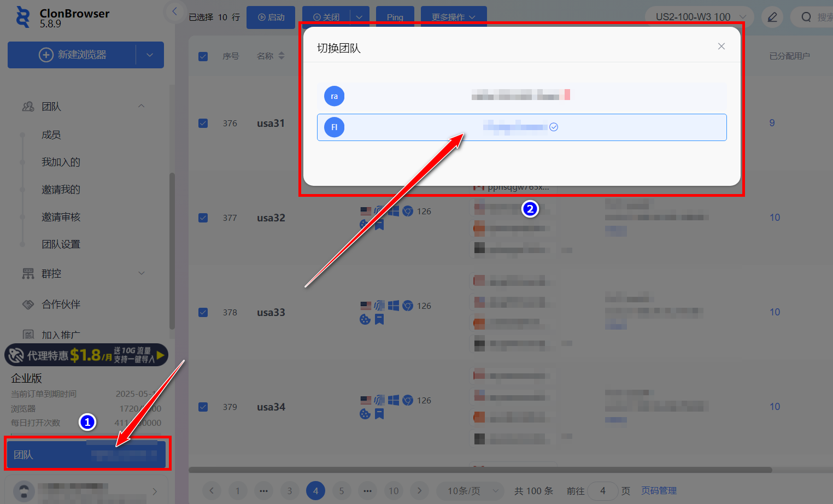The width and height of the screenshot is (833, 504).
Task: Open the dropdown arrow beside 新建浏览器
Action: point(150,55)
